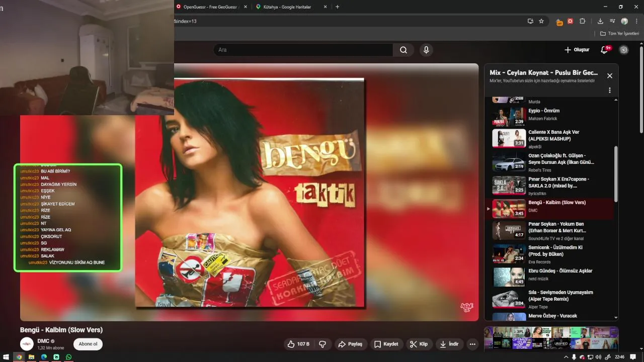Click the ad banner below the playlist
The image size is (644, 362).
point(551,338)
